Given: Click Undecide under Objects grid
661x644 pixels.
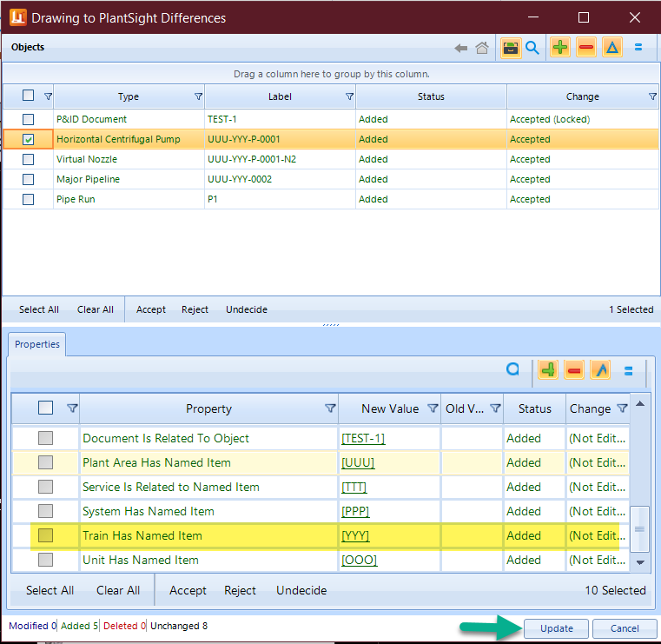Looking at the screenshot, I should [x=247, y=309].
